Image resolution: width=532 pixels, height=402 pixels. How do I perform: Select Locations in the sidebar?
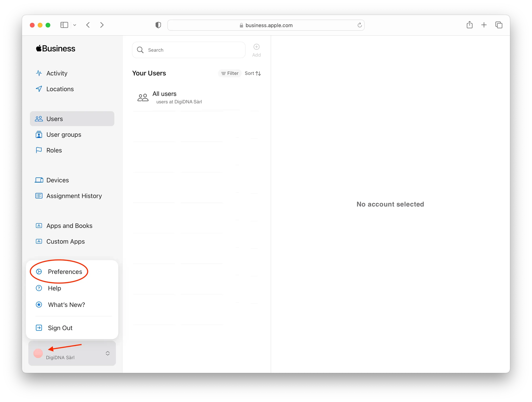60,89
